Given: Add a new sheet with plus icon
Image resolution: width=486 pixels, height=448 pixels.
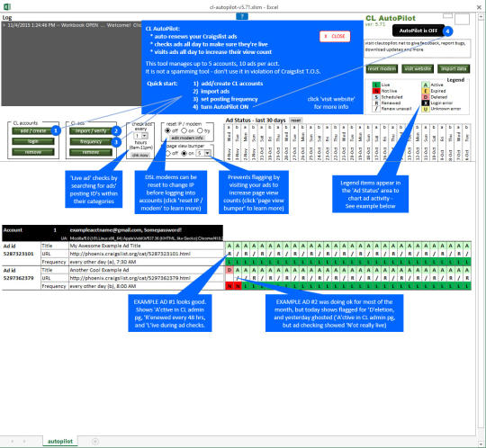Looking at the screenshot, I should 95,441.
